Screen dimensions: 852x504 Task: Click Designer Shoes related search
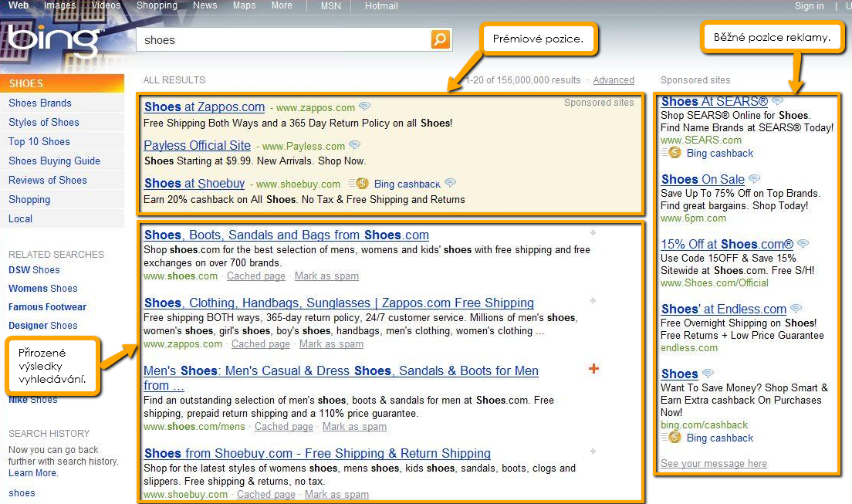43,325
